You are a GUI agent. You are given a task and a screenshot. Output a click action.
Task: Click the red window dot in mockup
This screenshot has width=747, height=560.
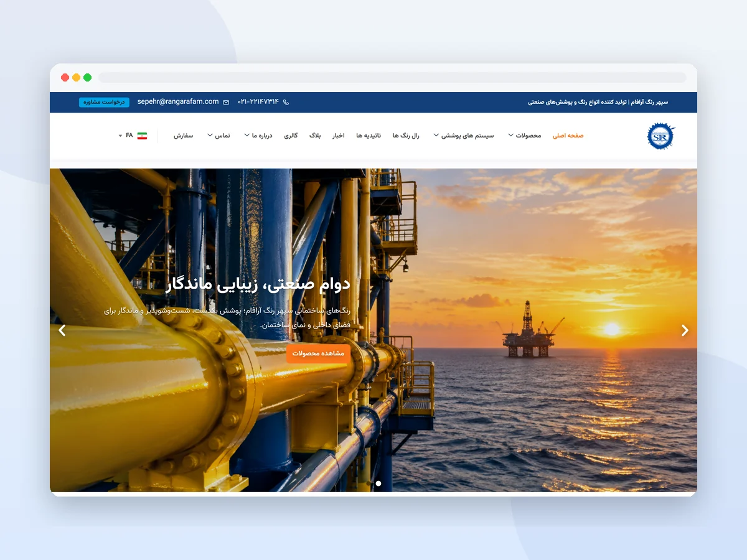65,78
